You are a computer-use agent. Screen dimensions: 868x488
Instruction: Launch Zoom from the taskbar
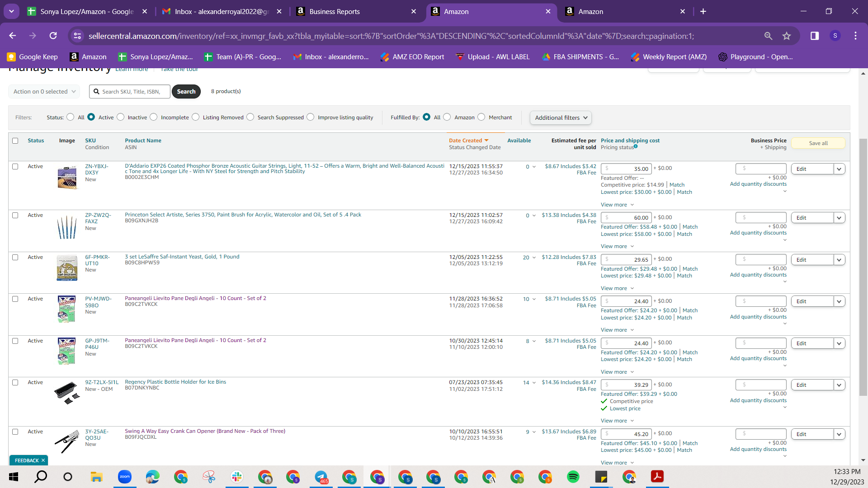[124, 477]
